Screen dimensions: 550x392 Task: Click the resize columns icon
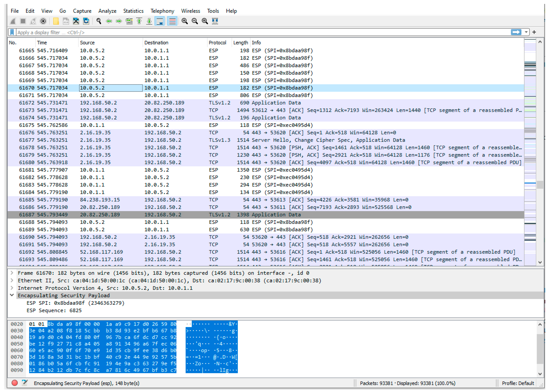pos(215,21)
